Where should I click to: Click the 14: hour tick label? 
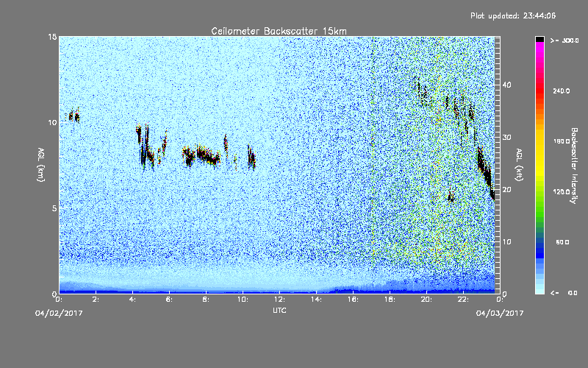pyautogui.click(x=316, y=300)
